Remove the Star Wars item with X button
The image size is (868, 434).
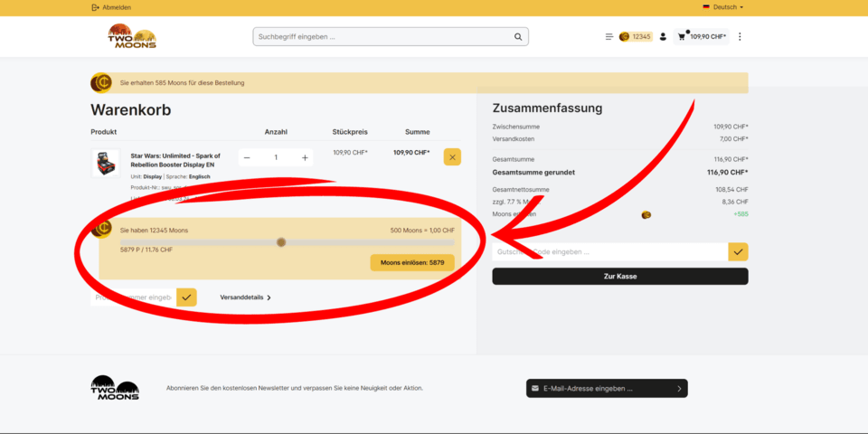point(452,157)
